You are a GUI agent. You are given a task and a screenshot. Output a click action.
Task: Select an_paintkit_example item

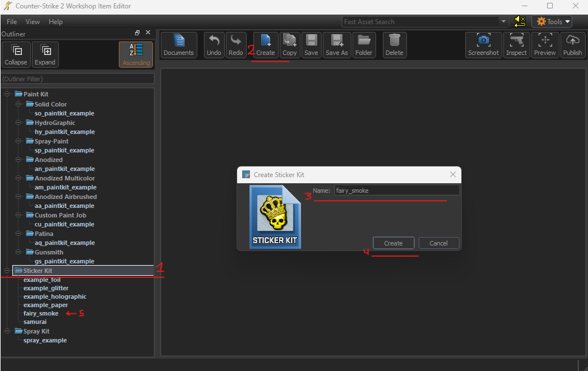[x=65, y=169]
